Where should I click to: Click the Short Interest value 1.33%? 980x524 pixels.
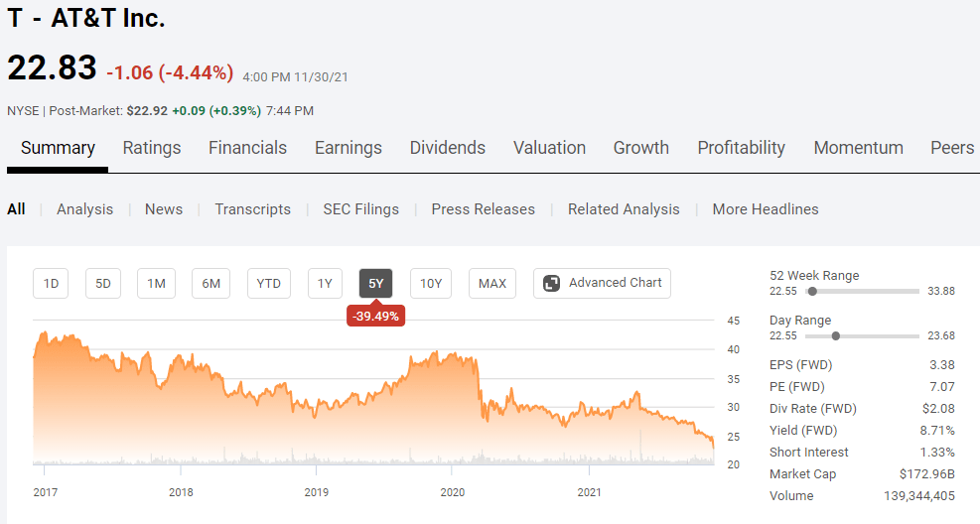pyautogui.click(x=937, y=453)
